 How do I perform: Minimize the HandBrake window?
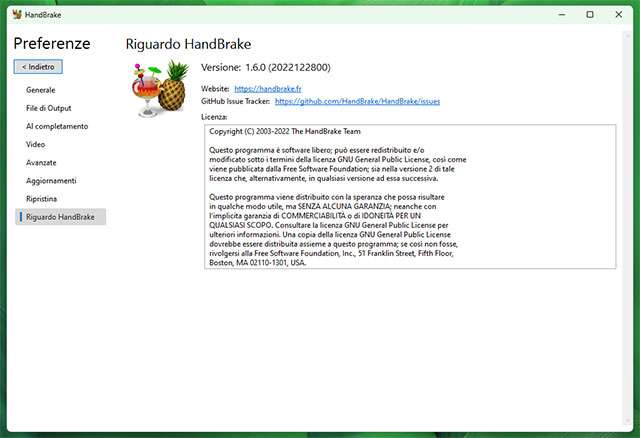coord(562,14)
